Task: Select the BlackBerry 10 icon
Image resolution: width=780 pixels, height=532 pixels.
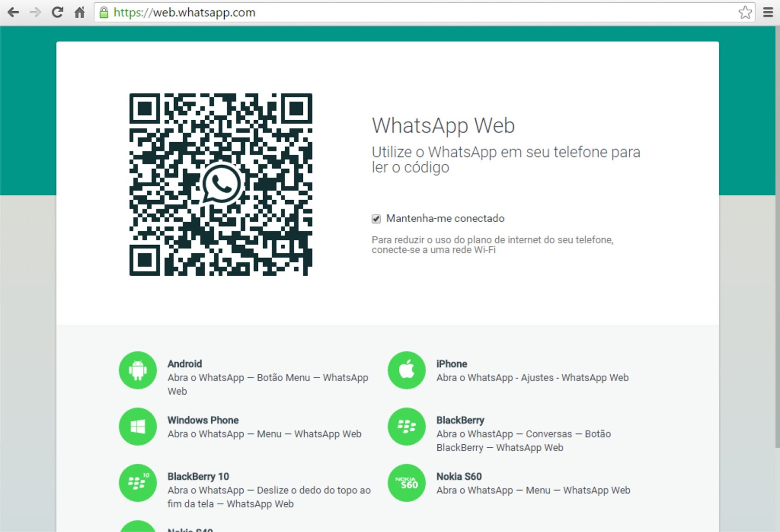Action: tap(137, 483)
